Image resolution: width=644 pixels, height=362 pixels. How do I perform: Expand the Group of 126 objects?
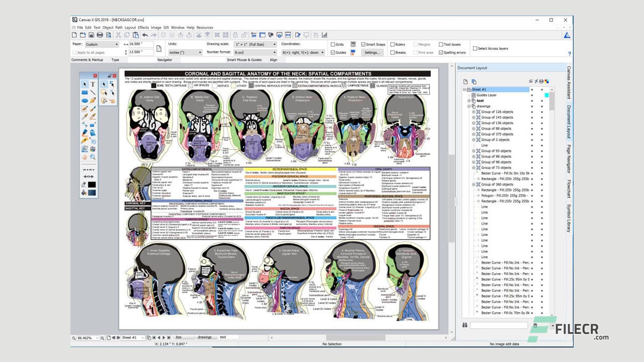coord(473,112)
